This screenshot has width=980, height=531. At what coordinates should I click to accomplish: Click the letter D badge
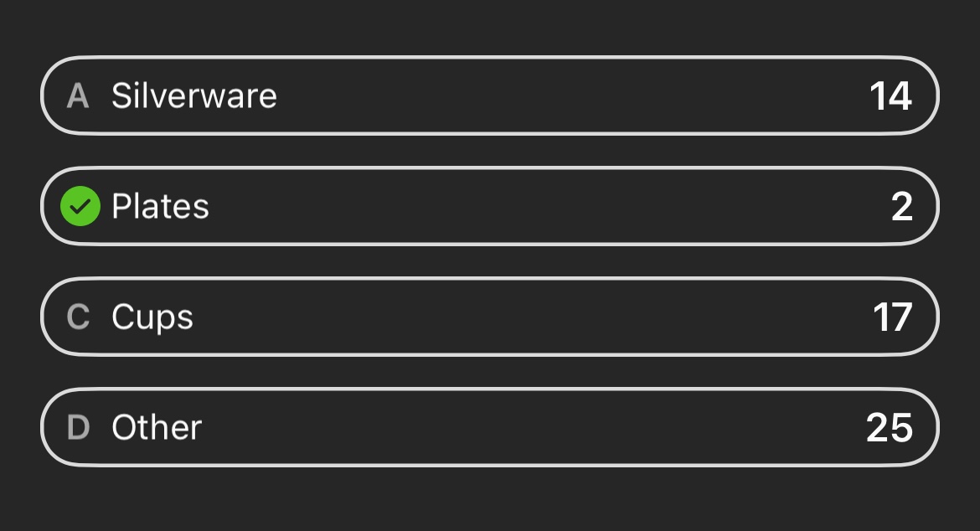point(78,427)
